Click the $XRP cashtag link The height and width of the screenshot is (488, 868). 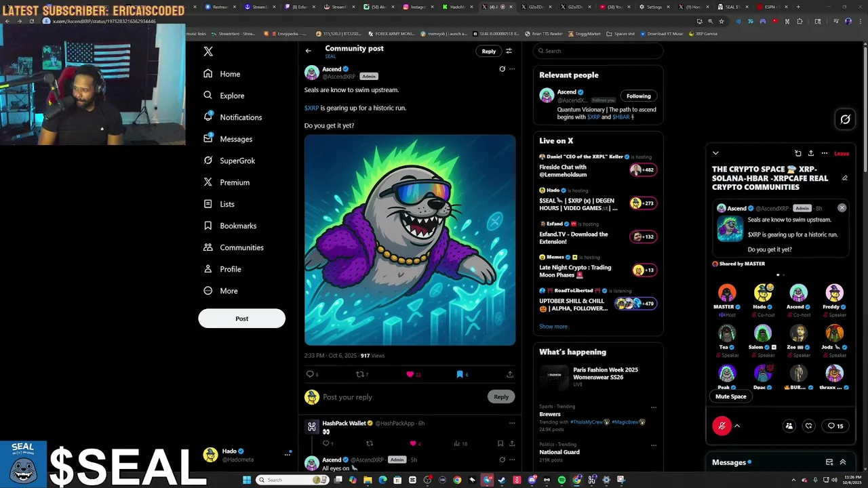[x=311, y=108]
